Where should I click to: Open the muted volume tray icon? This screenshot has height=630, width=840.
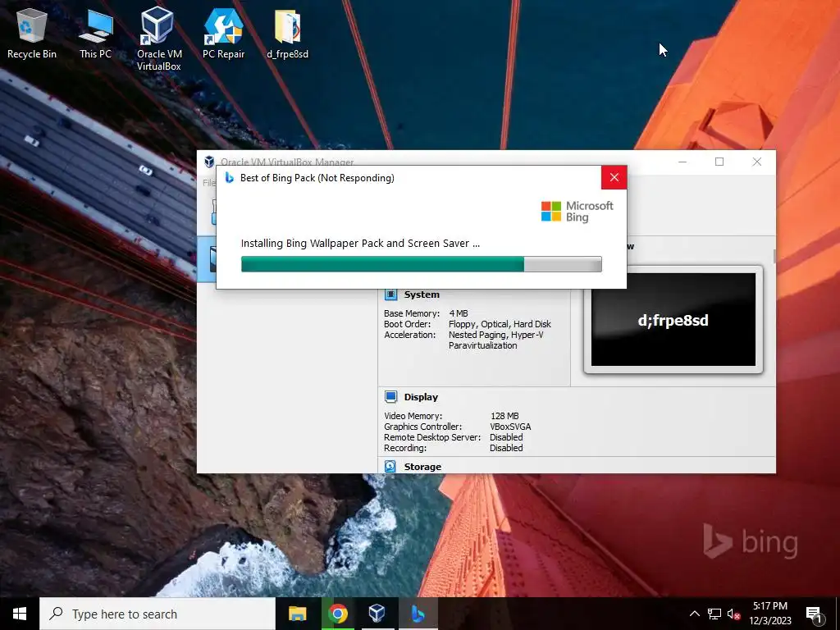734,614
